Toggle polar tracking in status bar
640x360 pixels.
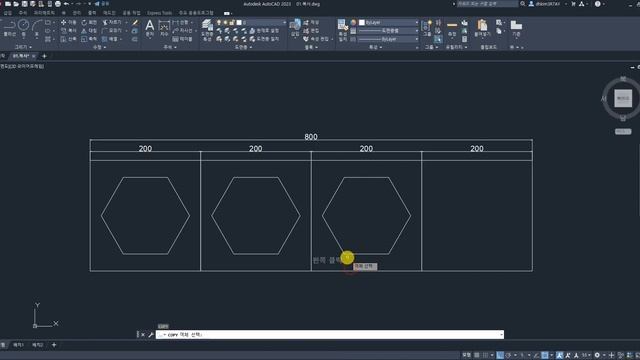coord(508,355)
